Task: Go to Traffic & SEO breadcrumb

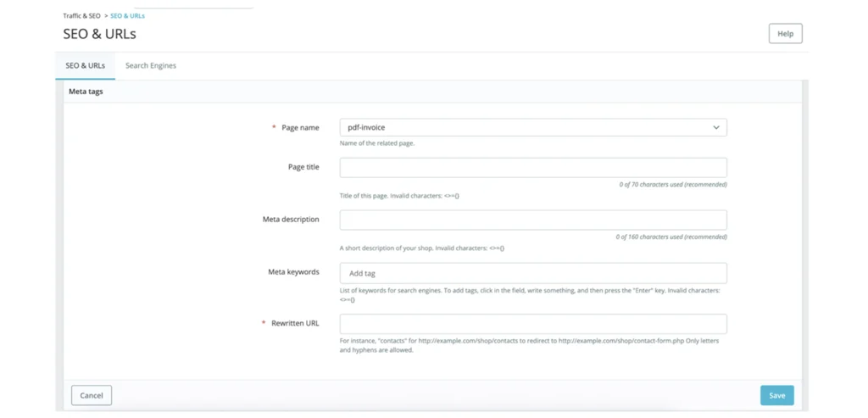Action: point(81,16)
